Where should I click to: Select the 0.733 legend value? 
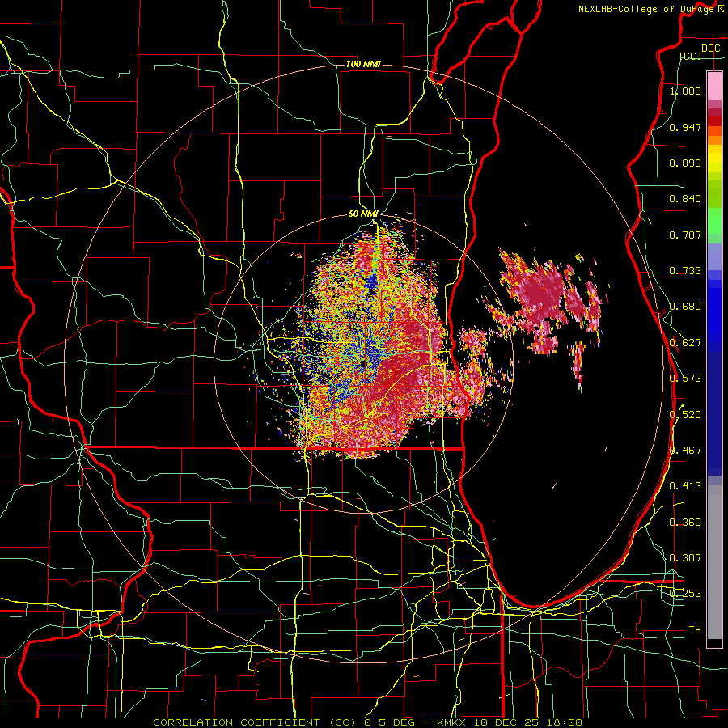coord(685,271)
